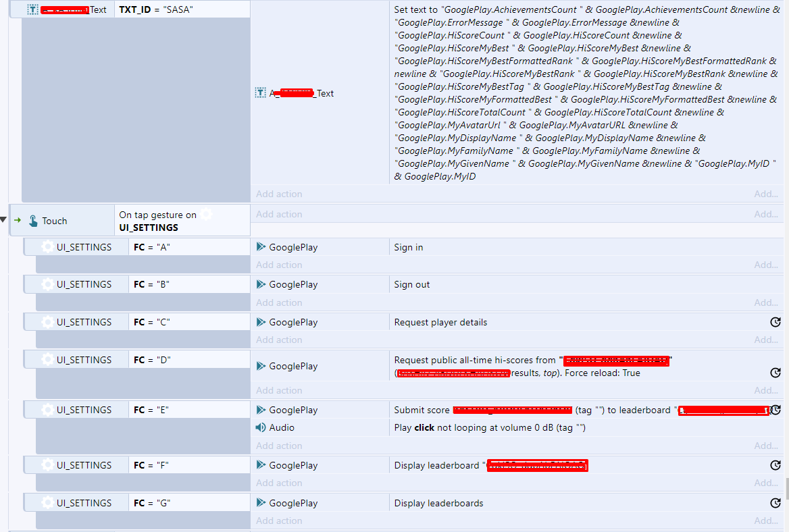
Task: Click Add action below the Set text action
Action: click(x=279, y=194)
